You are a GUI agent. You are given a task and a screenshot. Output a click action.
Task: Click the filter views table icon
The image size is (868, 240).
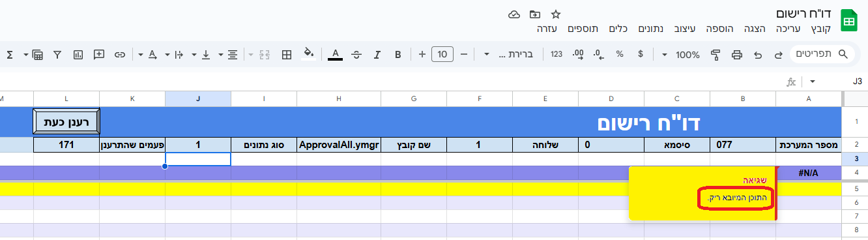click(x=38, y=54)
